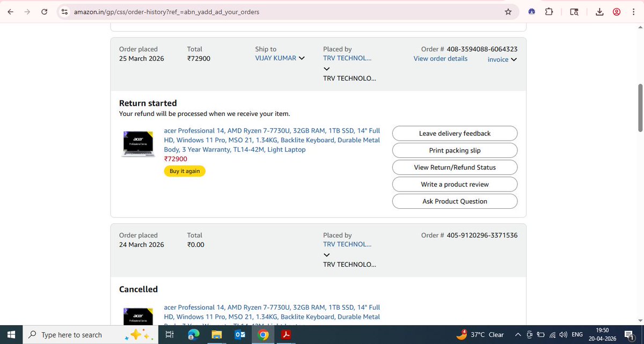The image size is (644, 344).
Task: Click View Return/Refund Status button
Action: tap(455, 167)
